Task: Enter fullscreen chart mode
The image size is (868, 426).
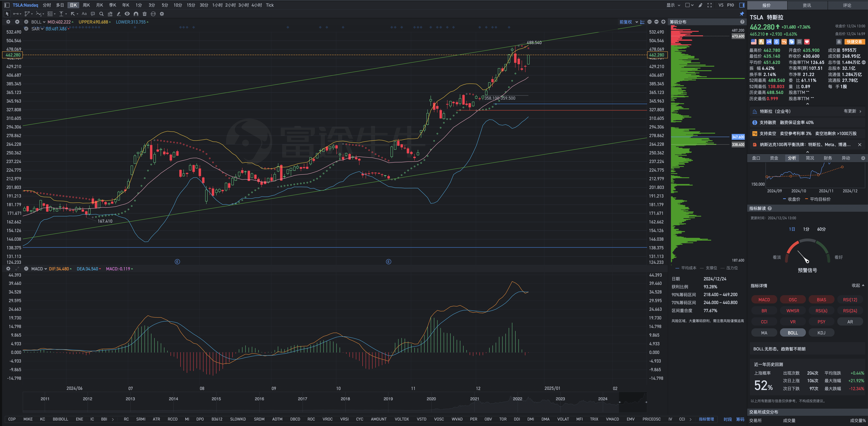Action: 709,5
